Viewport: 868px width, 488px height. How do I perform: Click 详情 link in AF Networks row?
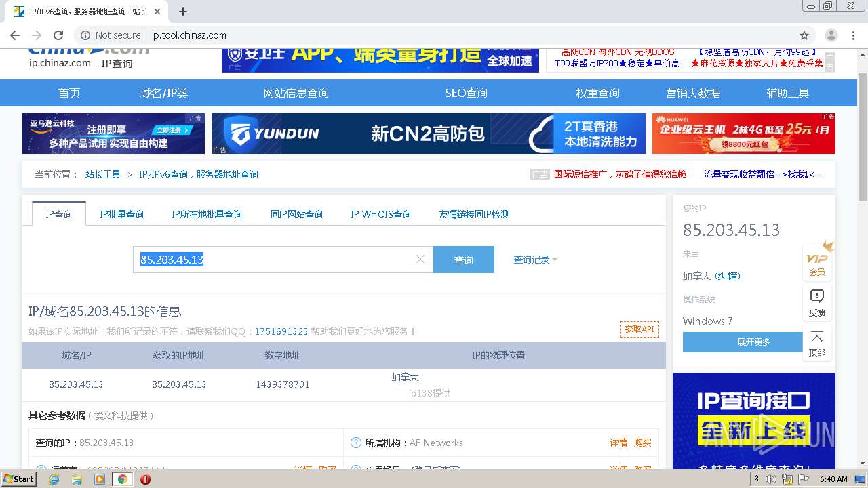click(x=618, y=443)
